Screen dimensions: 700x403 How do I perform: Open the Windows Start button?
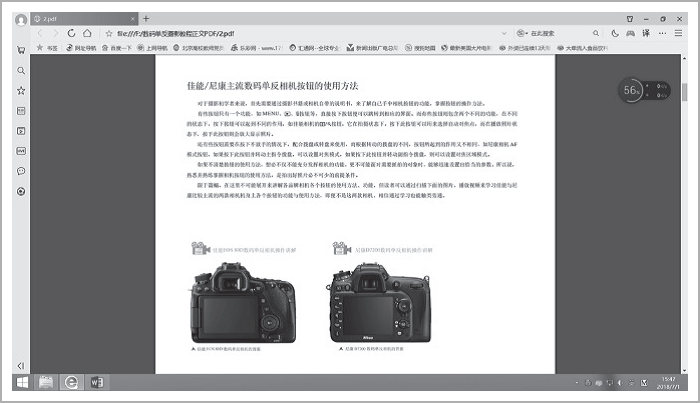pyautogui.click(x=22, y=382)
